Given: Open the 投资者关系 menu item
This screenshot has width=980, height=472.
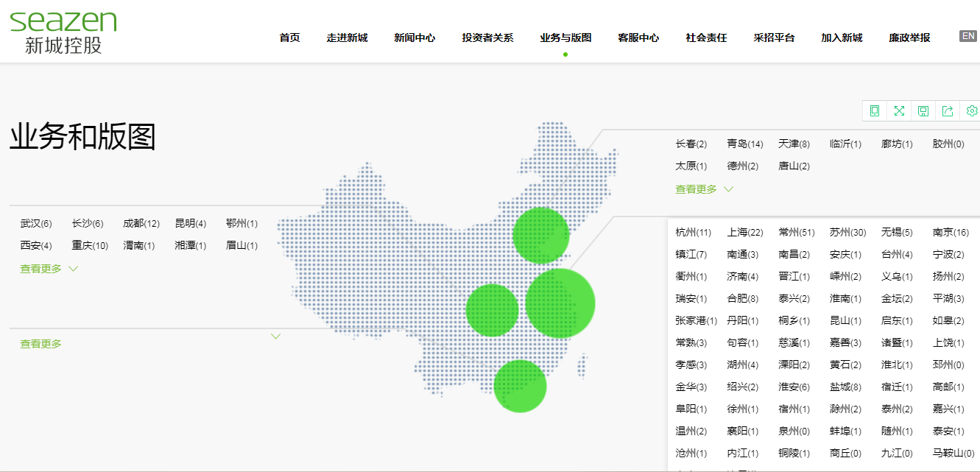Looking at the screenshot, I should coord(487,38).
